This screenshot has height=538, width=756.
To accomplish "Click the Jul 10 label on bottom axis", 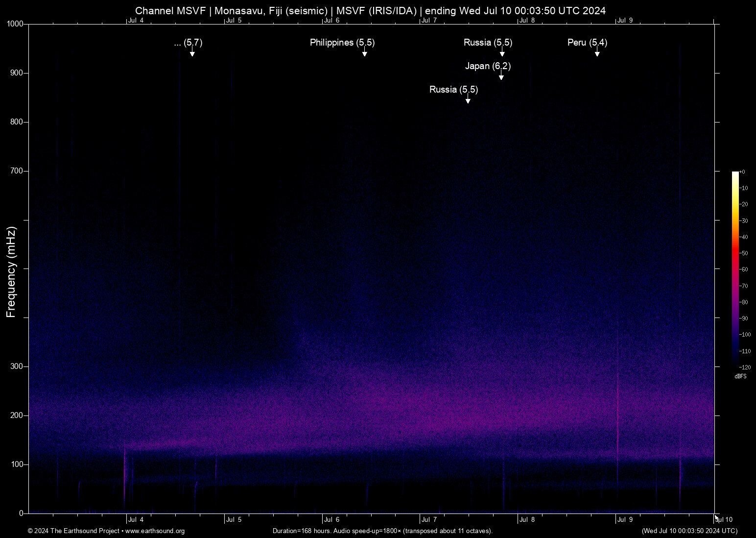I will (x=724, y=520).
